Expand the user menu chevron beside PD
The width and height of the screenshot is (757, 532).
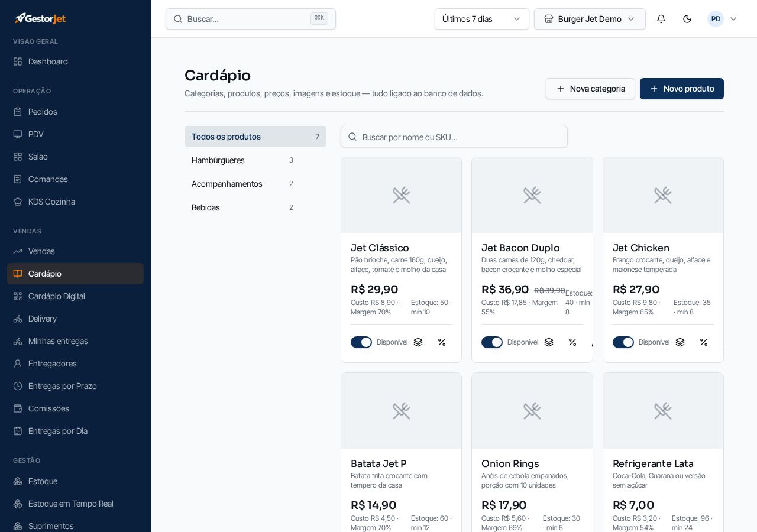[733, 19]
